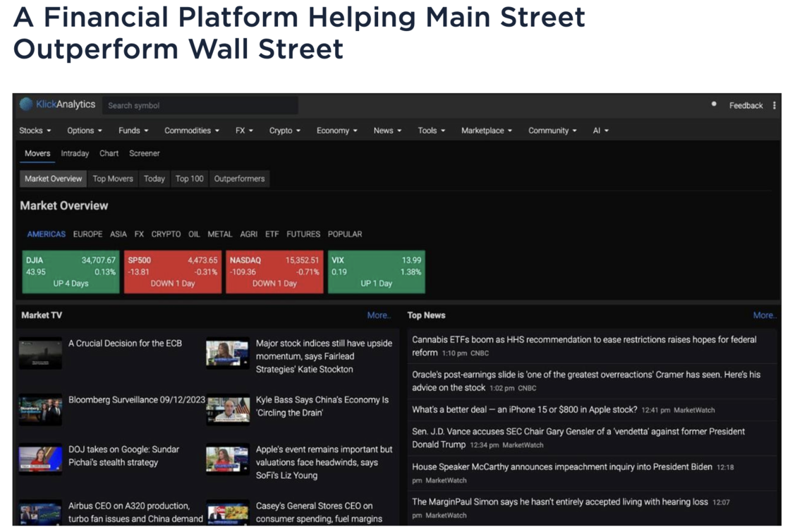Expand the Options dropdown menu
790x532 pixels.
pos(85,131)
